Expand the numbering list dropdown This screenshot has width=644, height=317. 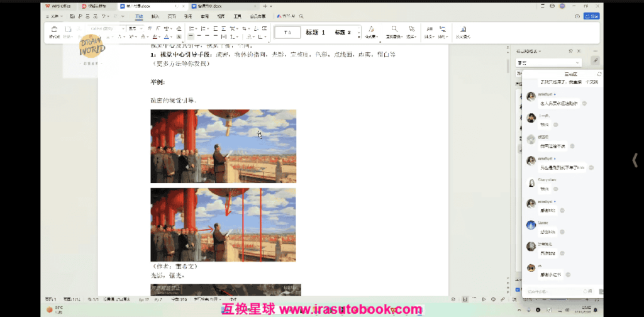point(208,28)
